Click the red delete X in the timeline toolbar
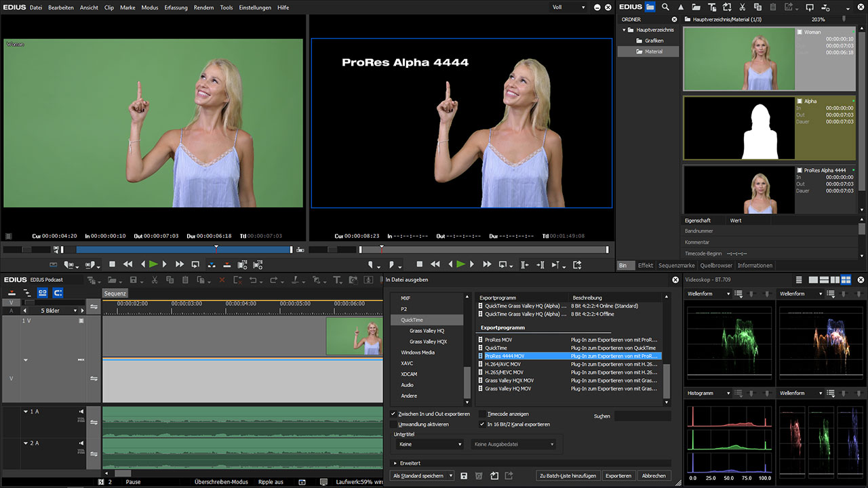This screenshot has height=488, width=868. click(x=222, y=280)
